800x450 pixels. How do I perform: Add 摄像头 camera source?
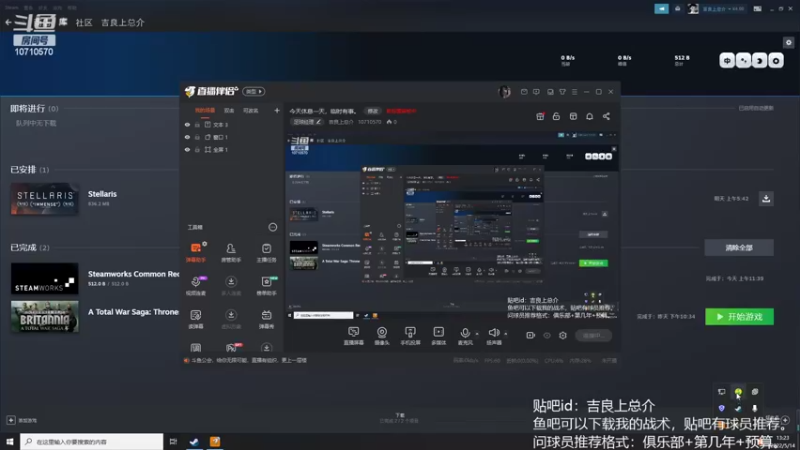click(x=382, y=336)
